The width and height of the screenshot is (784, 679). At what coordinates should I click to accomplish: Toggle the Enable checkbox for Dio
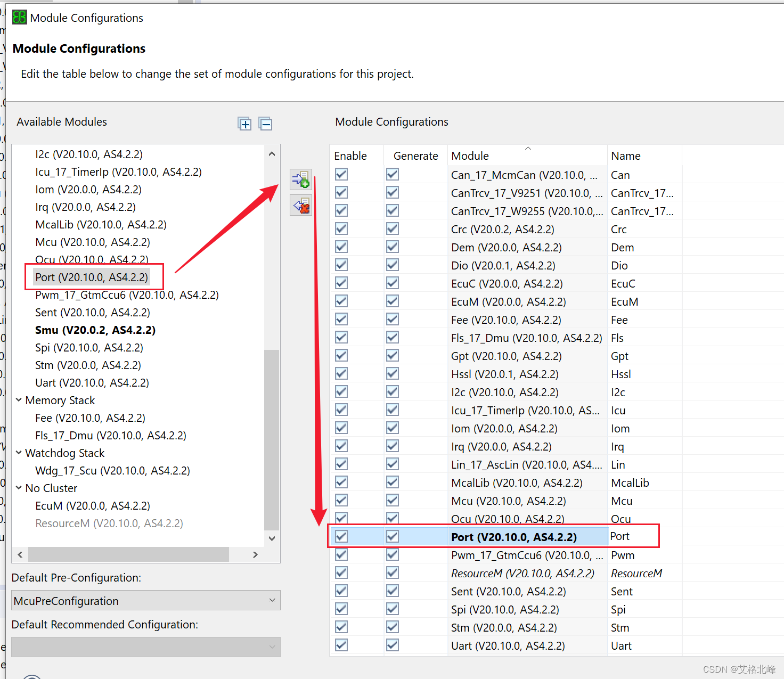[x=341, y=265]
